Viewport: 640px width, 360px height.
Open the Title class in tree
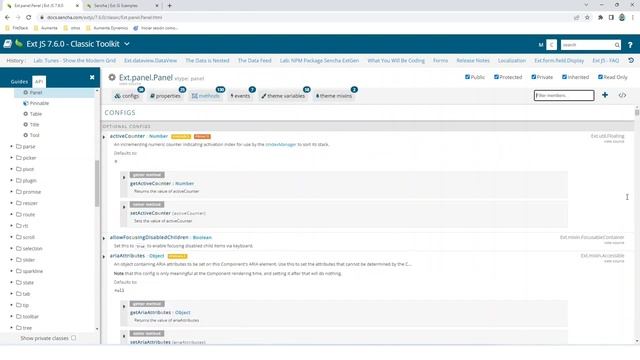click(x=35, y=124)
